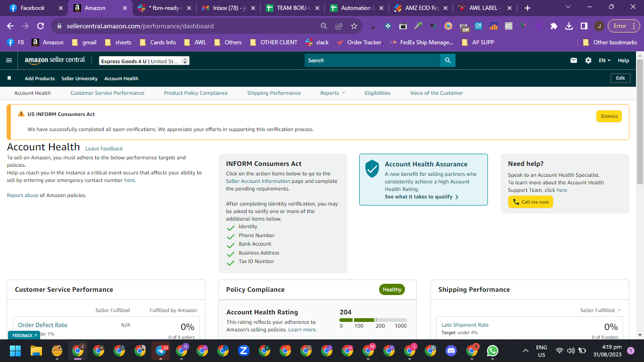Open the Windows Start menu
Image resolution: width=644 pixels, height=362 pixels.
click(x=16, y=351)
